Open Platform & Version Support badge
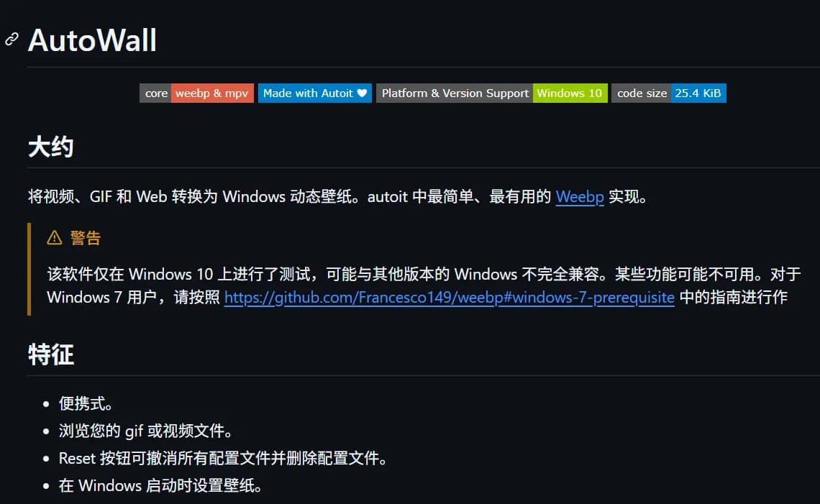Viewport: 820px width, 504px height. pos(491,93)
